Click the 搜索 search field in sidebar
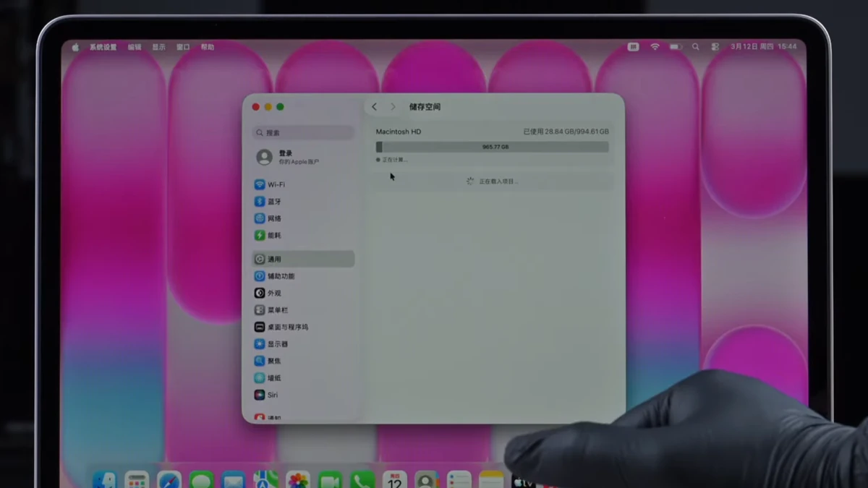 tap(303, 133)
